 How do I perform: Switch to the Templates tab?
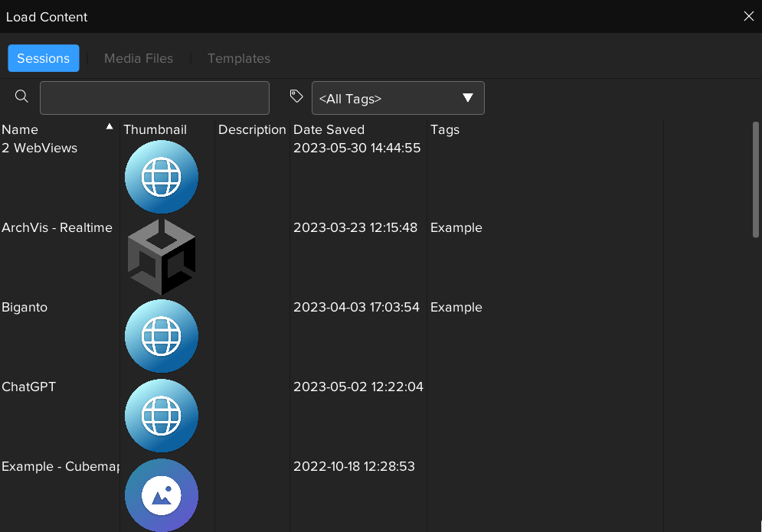[239, 58]
